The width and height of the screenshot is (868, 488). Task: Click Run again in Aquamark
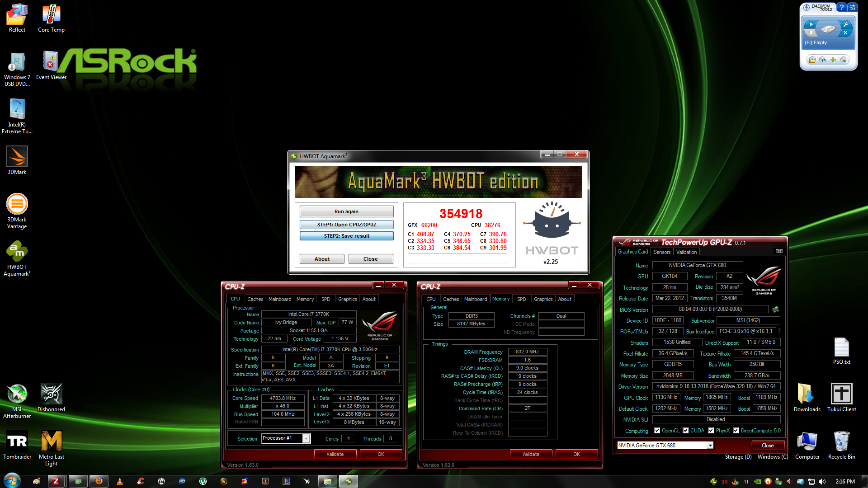click(346, 211)
